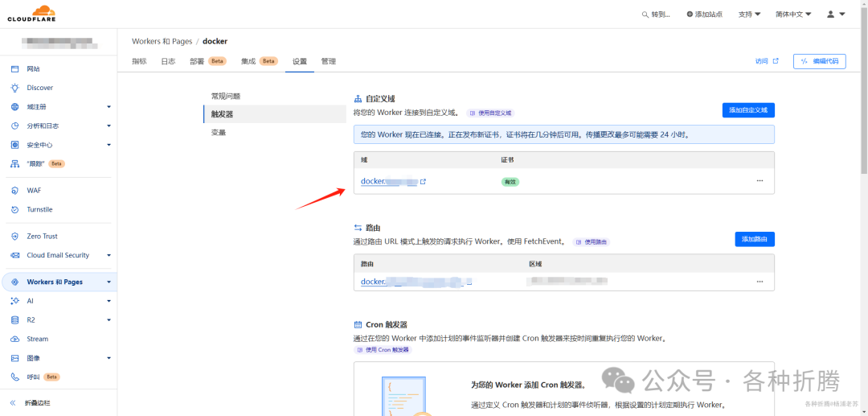This screenshot has width=868, height=416.
Task: Switch to the 设置 tab
Action: click(300, 61)
